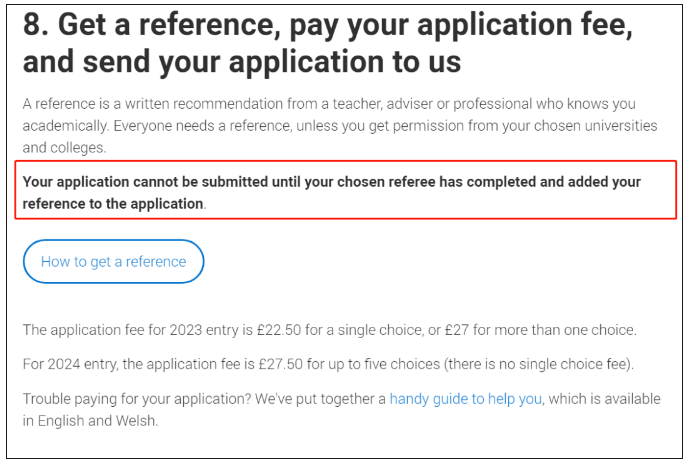Click the bold 'reference to the application' text

(113, 204)
